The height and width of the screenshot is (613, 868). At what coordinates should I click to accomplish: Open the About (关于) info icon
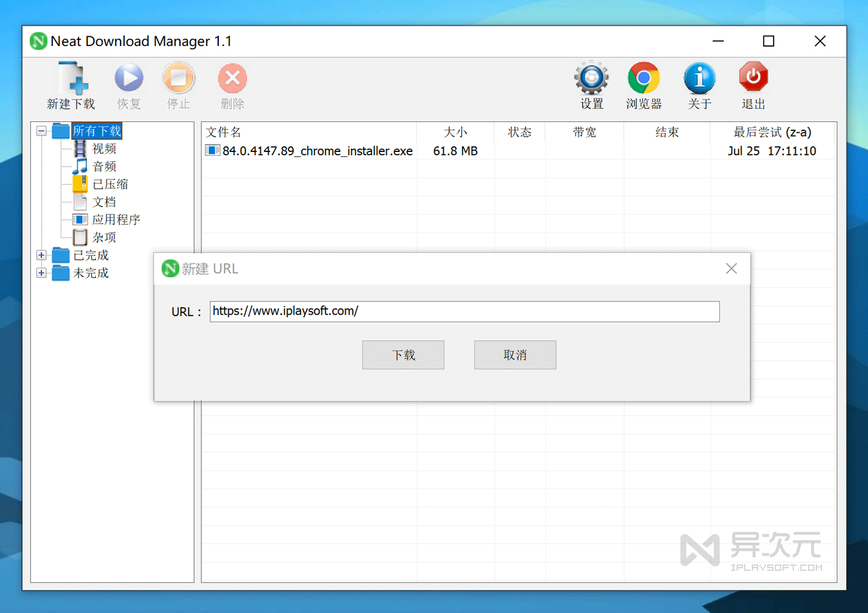(x=700, y=79)
